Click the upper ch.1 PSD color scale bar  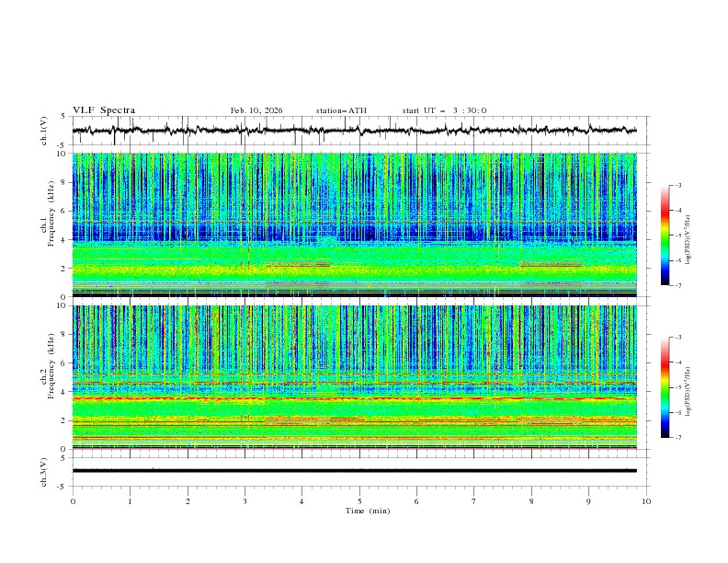click(665, 236)
